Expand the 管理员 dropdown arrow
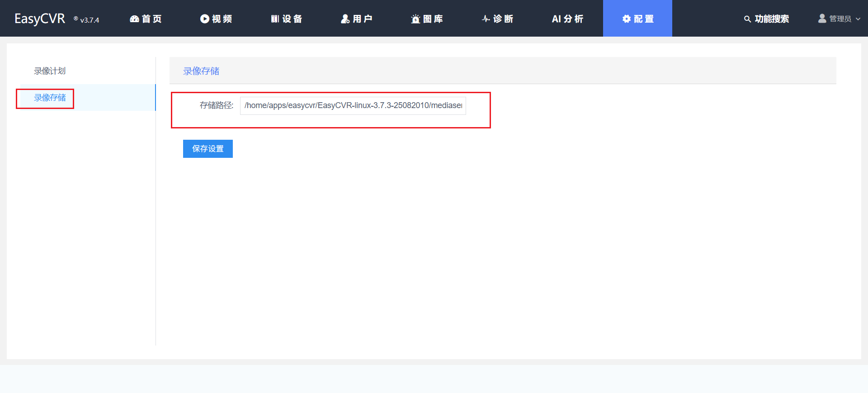This screenshot has width=868, height=393. (858, 19)
